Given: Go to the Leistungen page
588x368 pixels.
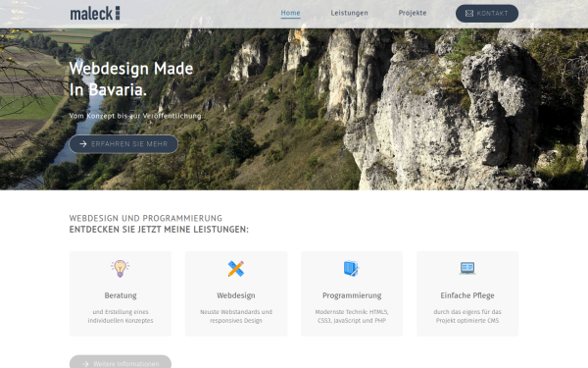Looking at the screenshot, I should [349, 13].
